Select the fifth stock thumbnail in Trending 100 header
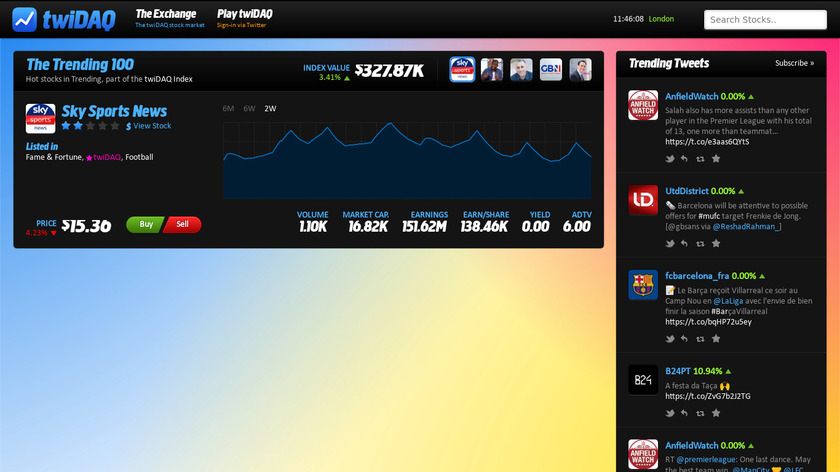 click(x=580, y=70)
